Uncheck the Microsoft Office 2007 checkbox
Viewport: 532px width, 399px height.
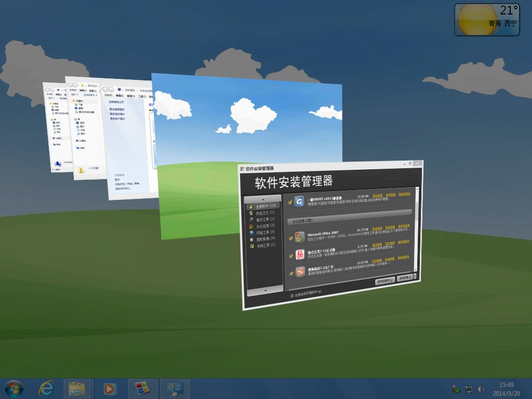291,238
